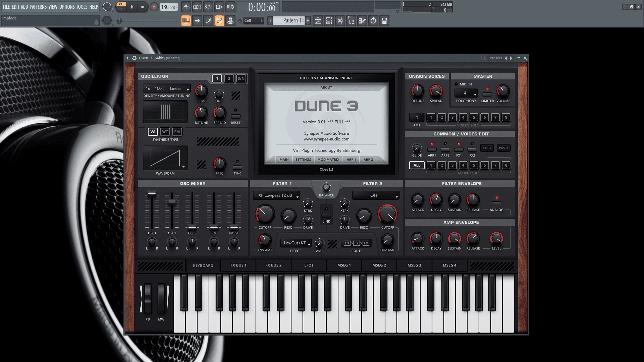This screenshot has height=362, width=644.
Task: Select the ALL voices edit button
Action: coord(417,165)
